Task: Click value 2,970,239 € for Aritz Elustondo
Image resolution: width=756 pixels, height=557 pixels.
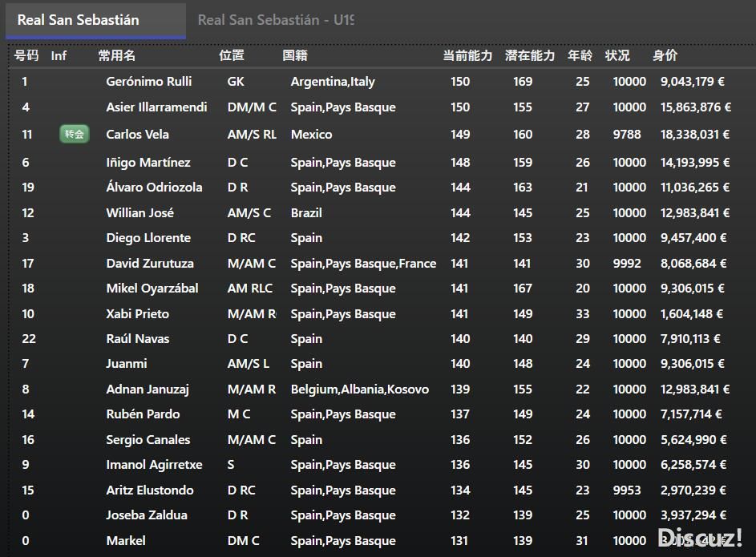Action: (693, 490)
